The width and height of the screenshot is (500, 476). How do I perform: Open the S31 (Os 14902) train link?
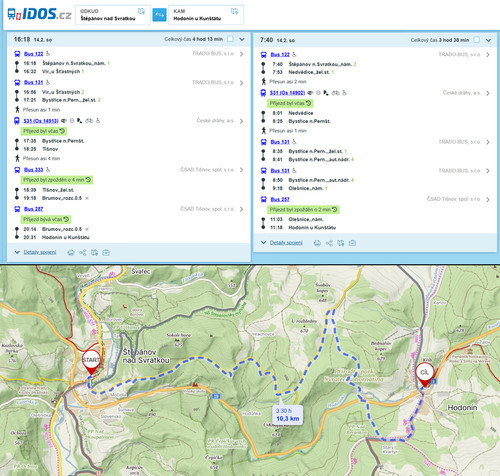287,93
